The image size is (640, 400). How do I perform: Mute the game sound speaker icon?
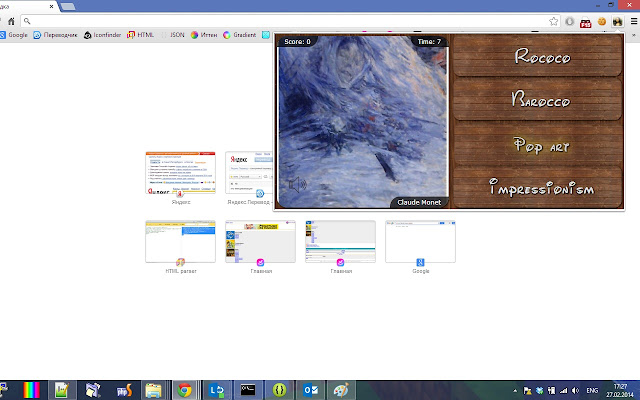(298, 185)
